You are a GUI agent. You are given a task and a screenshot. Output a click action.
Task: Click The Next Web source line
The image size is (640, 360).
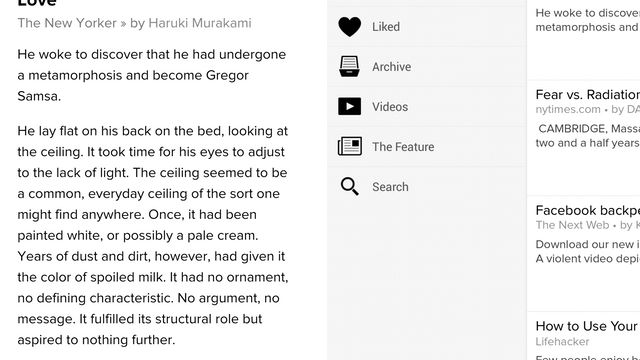click(x=588, y=225)
